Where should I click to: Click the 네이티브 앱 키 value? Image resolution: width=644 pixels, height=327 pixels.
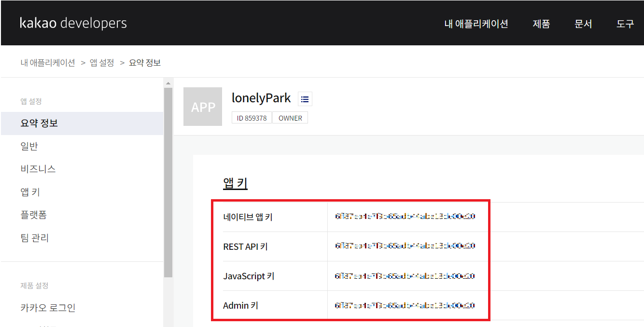pyautogui.click(x=405, y=217)
